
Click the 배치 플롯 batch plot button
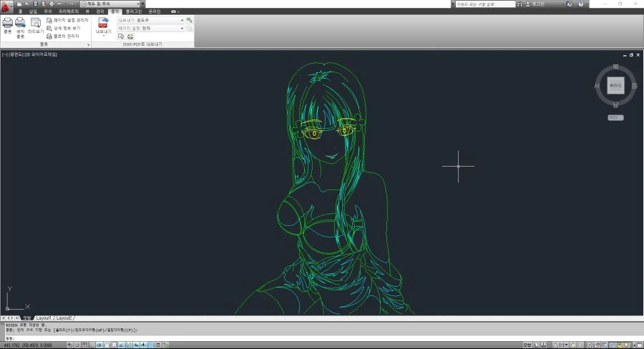pos(21,28)
